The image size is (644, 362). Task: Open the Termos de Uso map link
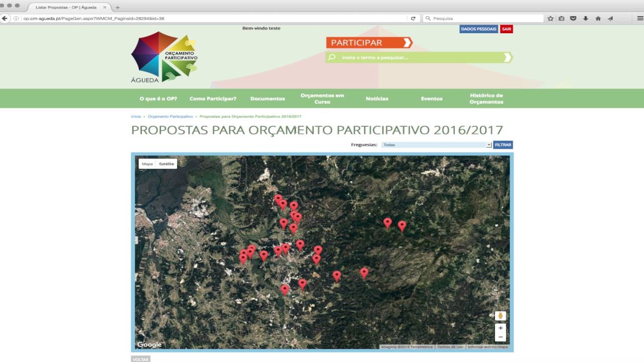pyautogui.click(x=450, y=347)
